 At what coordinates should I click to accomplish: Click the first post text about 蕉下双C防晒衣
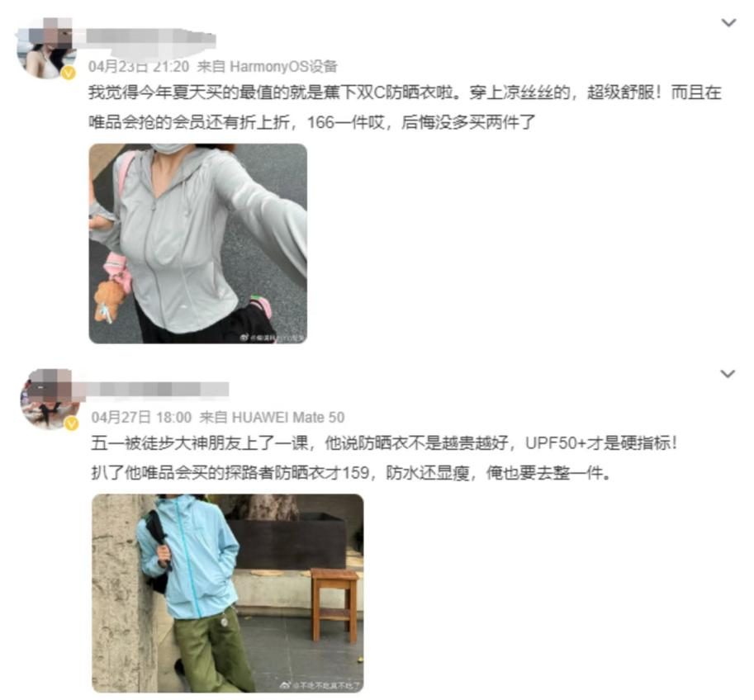coord(405,92)
